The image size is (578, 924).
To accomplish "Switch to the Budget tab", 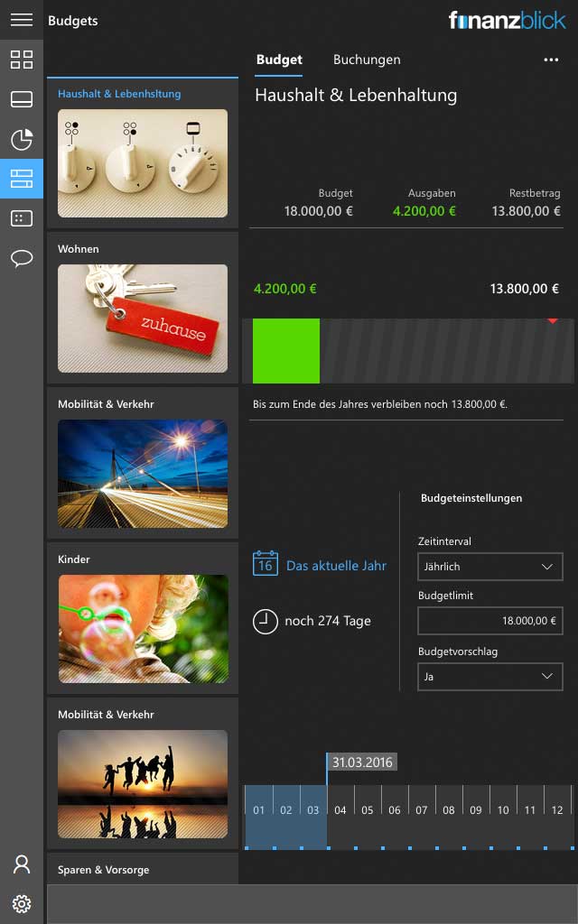I will point(279,60).
